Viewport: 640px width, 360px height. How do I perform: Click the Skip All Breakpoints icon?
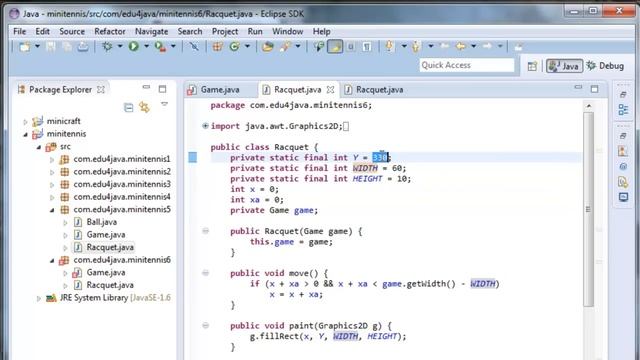[194, 47]
